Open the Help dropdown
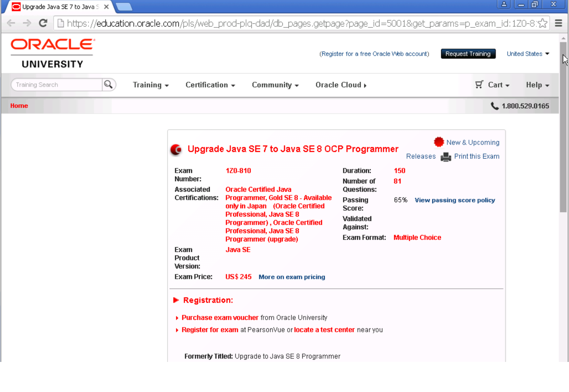Viewport: 569px width, 392px height. point(538,85)
